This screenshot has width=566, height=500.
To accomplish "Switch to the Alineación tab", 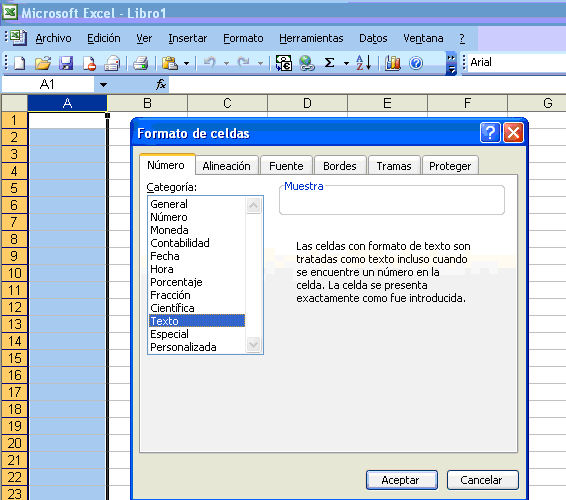I will tap(226, 166).
